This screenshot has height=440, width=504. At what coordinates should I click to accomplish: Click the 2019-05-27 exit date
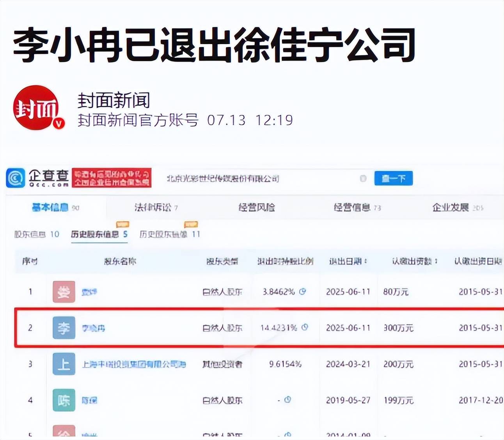coord(348,400)
